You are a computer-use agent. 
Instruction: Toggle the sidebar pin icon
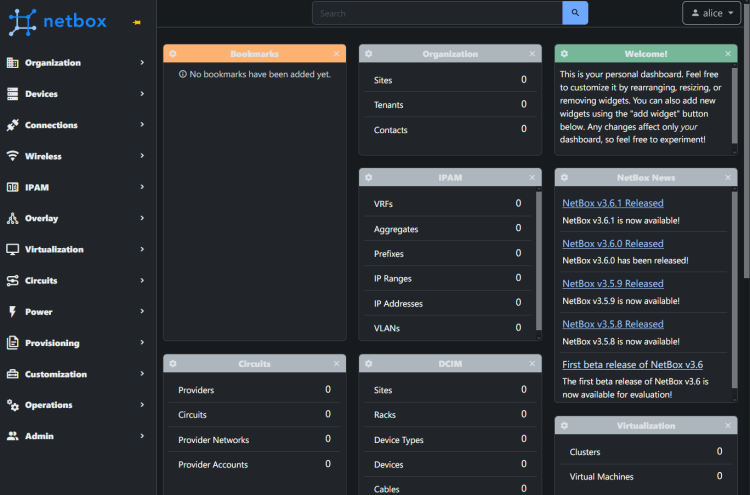point(137,22)
